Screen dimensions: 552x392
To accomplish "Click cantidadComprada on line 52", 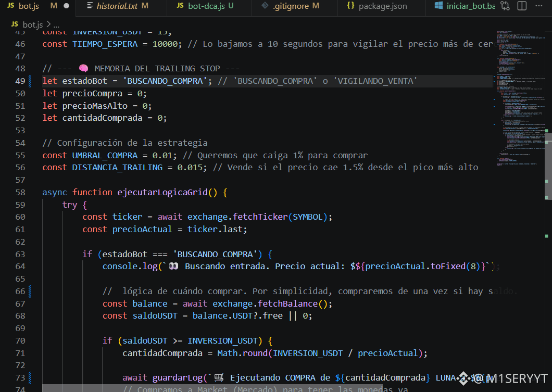I will tap(102, 118).
